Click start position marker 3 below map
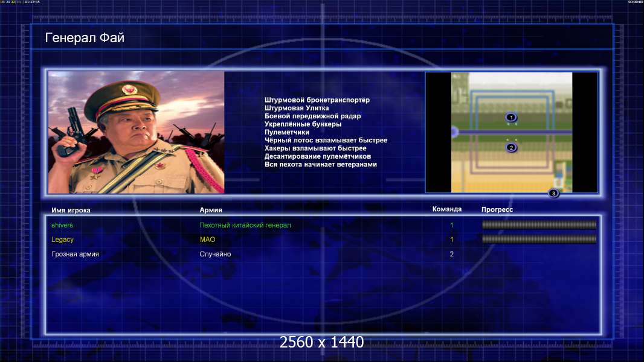Viewport: 644px width, 362px height. [x=553, y=193]
